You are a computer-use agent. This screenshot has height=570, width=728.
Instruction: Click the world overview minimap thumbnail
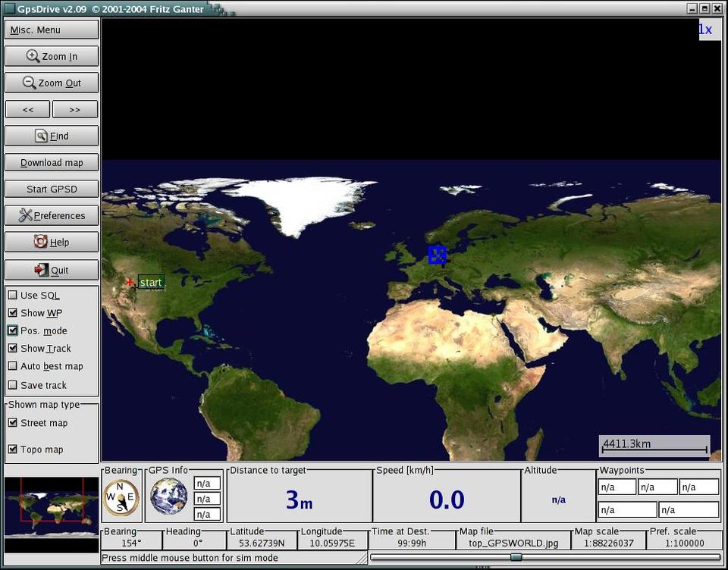click(52, 508)
